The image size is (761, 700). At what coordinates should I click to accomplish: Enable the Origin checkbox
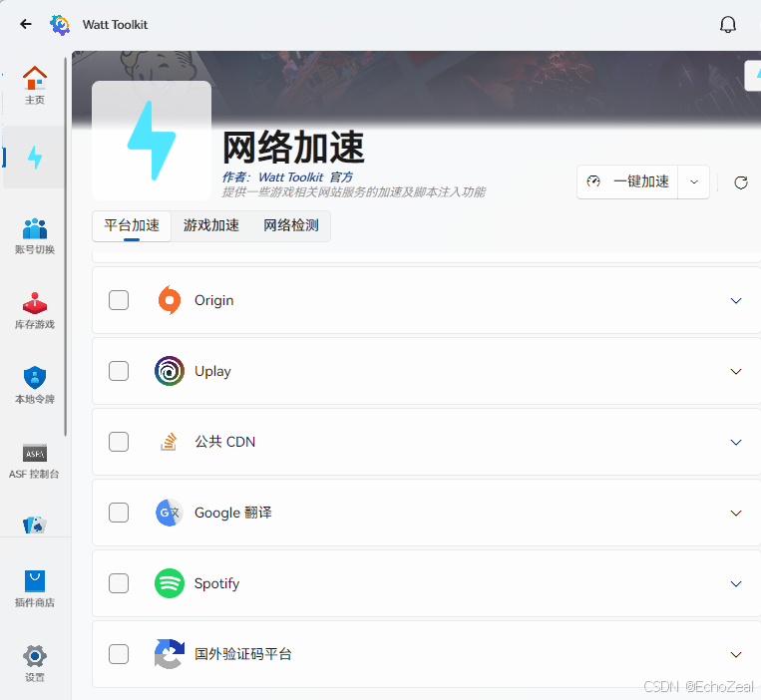pyautogui.click(x=119, y=300)
